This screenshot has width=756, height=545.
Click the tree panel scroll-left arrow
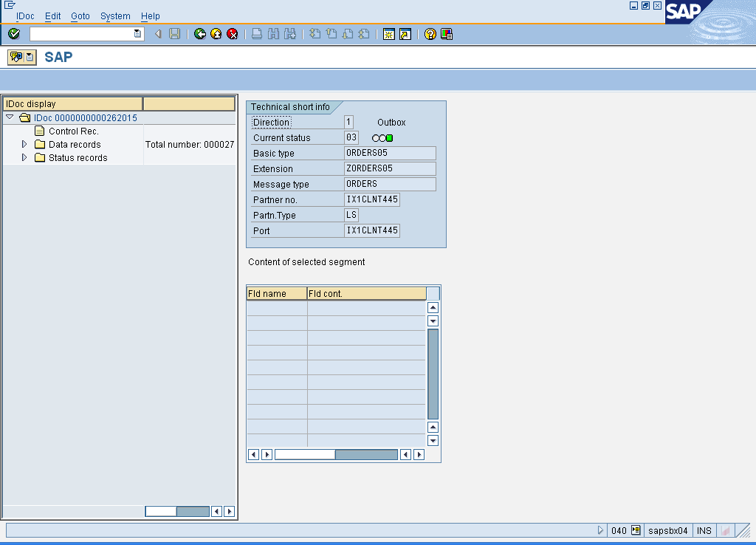[217, 511]
